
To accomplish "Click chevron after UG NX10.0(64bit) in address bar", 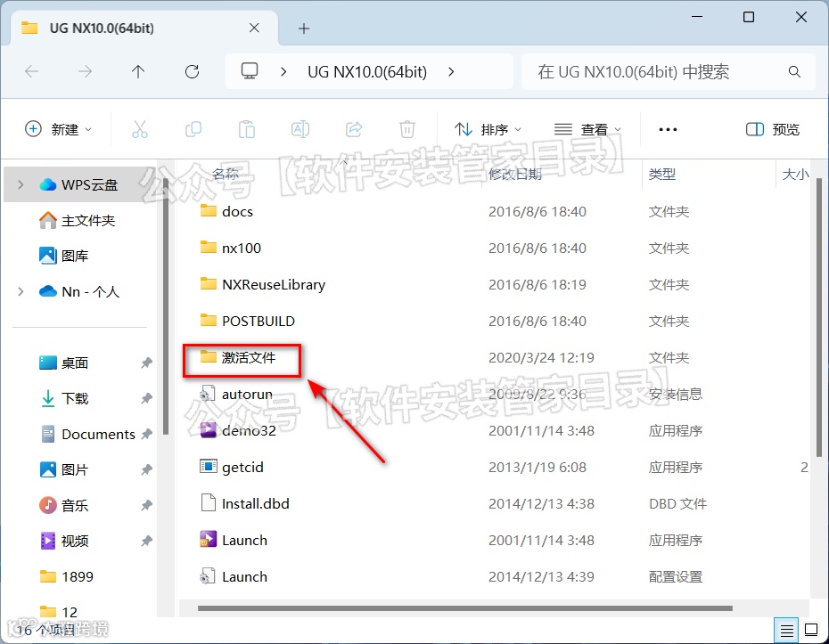I will [x=451, y=71].
